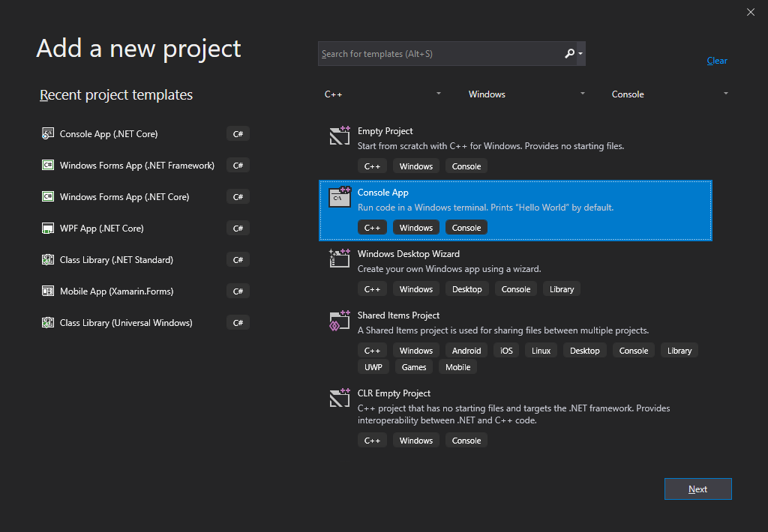Click the Clear filters link
Screen dimensions: 768x532
point(717,61)
